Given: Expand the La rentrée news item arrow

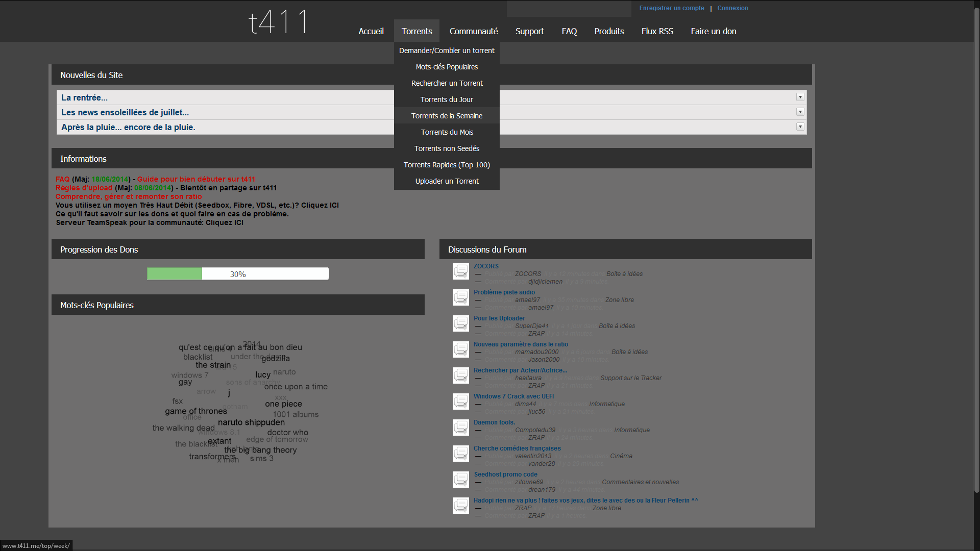Looking at the screenshot, I should click(x=800, y=97).
